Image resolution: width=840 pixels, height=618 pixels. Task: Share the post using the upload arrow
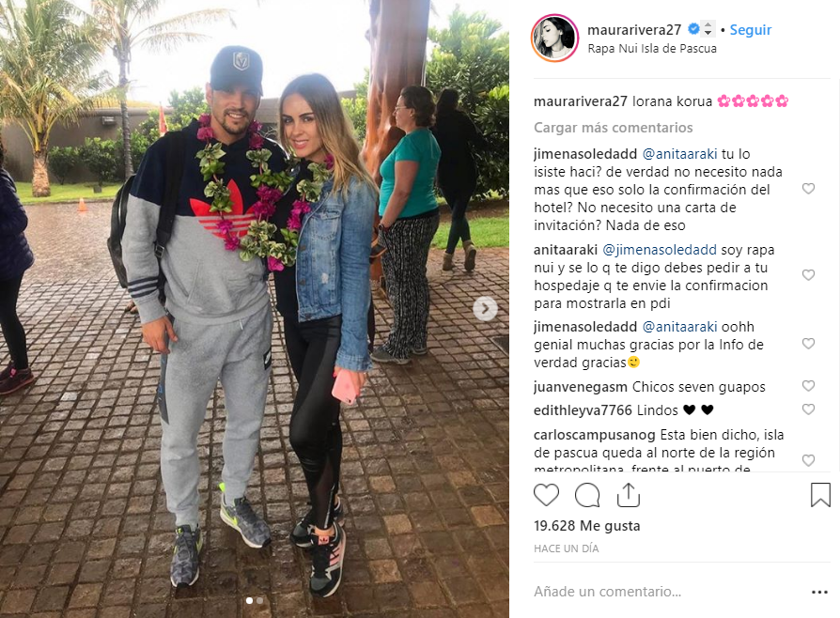tap(629, 495)
